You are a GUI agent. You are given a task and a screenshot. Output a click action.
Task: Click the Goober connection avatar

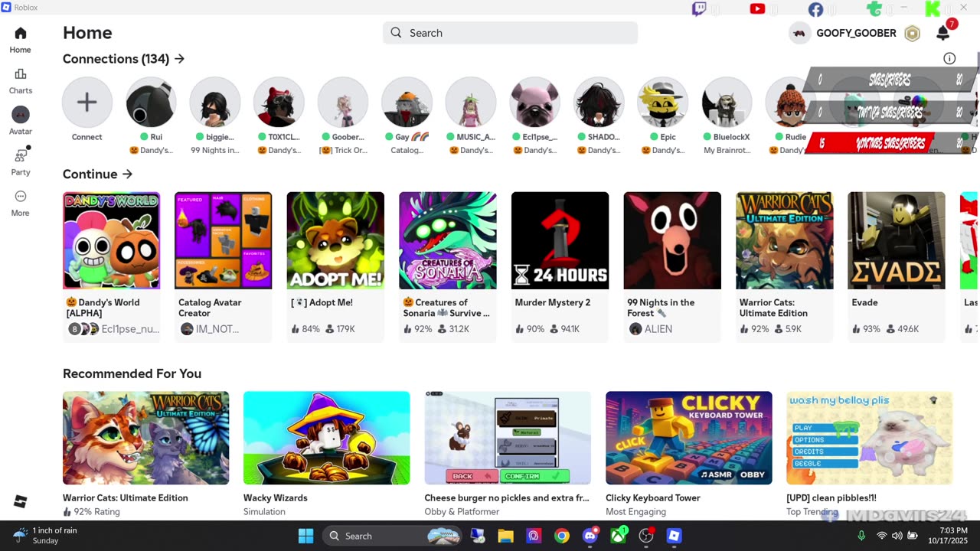point(343,102)
